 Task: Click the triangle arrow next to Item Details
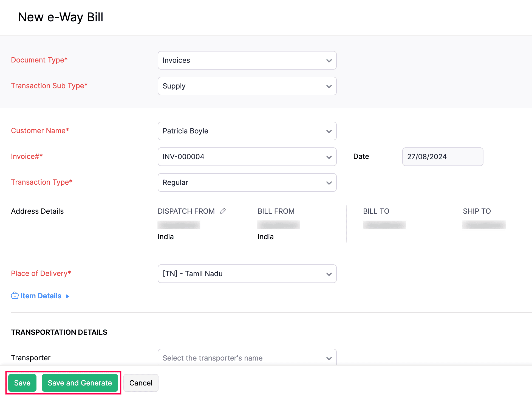(67, 296)
